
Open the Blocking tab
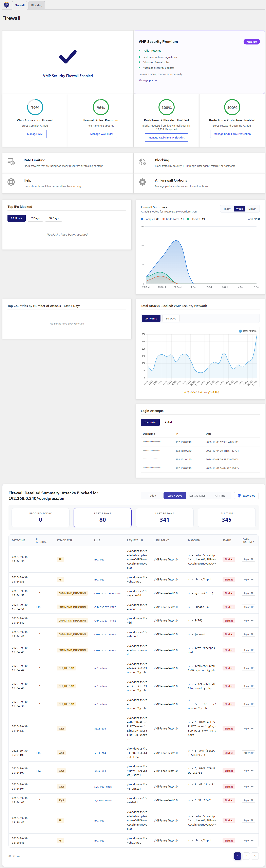(x=37, y=5)
